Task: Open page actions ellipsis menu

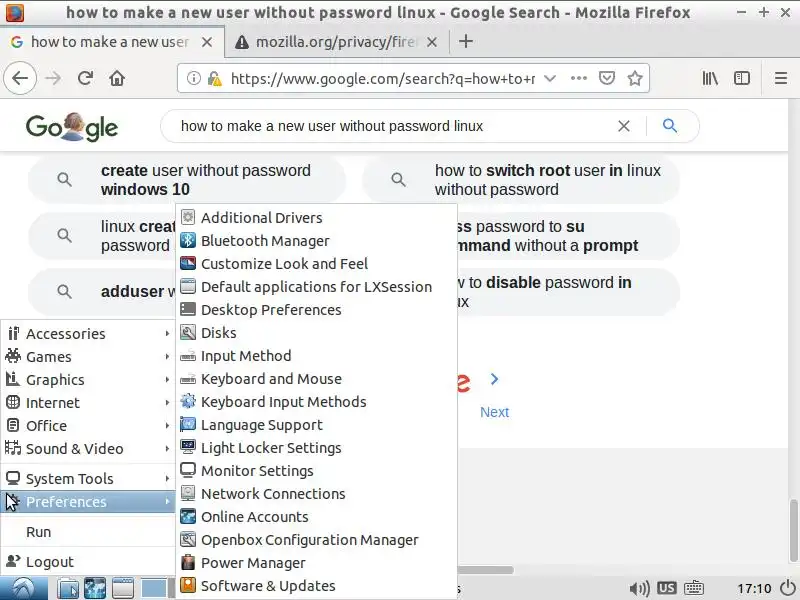Action: [579, 78]
